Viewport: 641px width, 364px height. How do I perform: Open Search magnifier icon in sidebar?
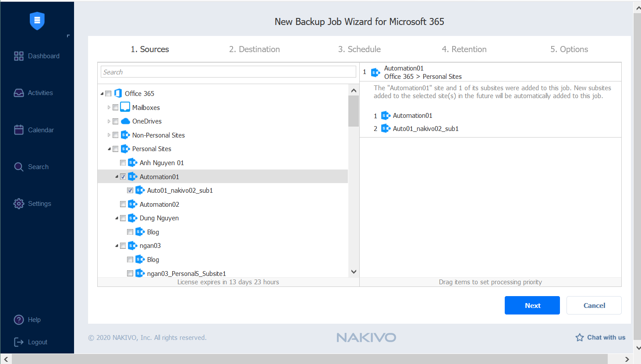coord(19,167)
